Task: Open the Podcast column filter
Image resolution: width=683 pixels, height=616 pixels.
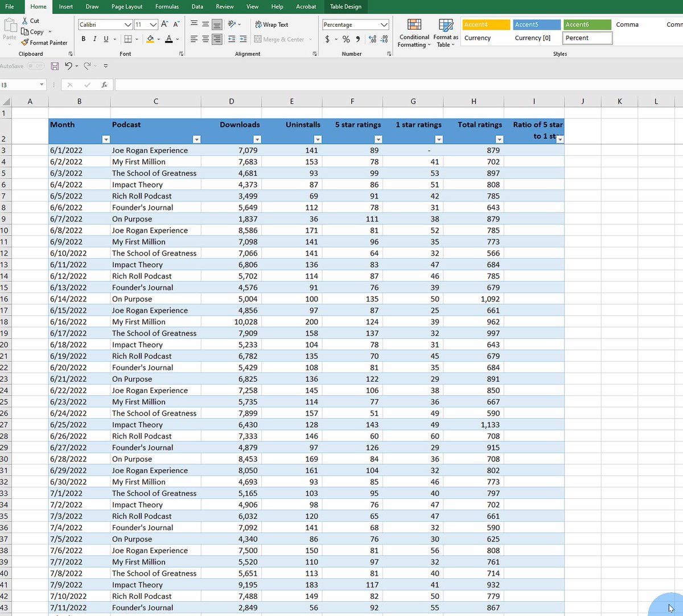Action: click(x=196, y=139)
